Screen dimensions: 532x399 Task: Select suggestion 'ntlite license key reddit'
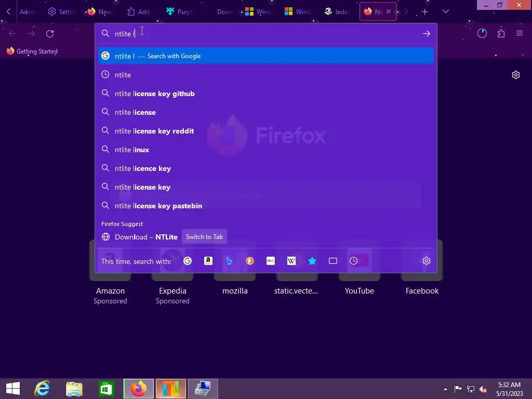(x=266, y=131)
